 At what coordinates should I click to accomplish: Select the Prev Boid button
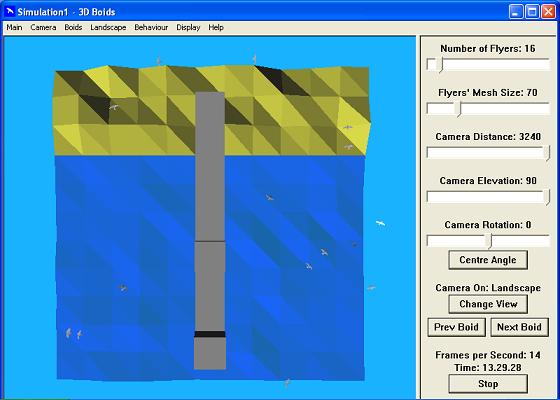point(456,327)
